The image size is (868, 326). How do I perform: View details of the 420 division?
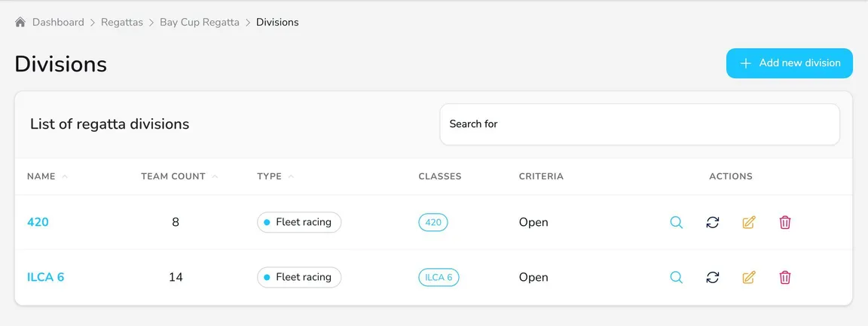(676, 223)
